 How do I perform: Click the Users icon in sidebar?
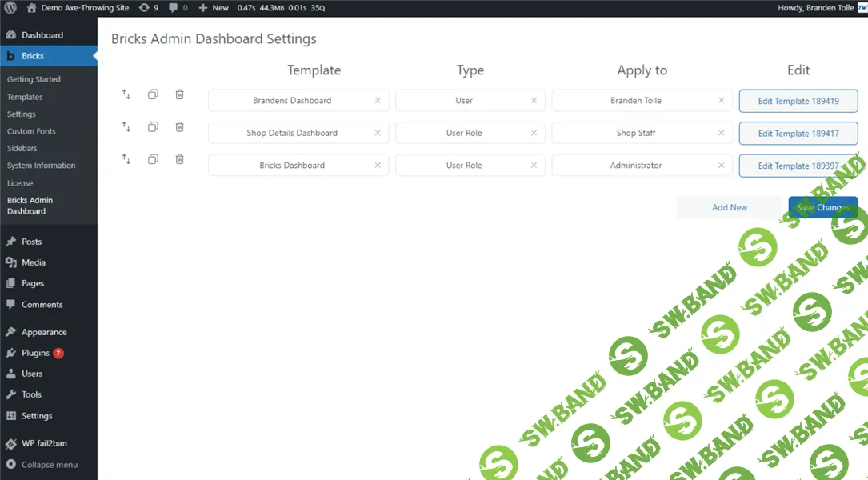click(10, 374)
